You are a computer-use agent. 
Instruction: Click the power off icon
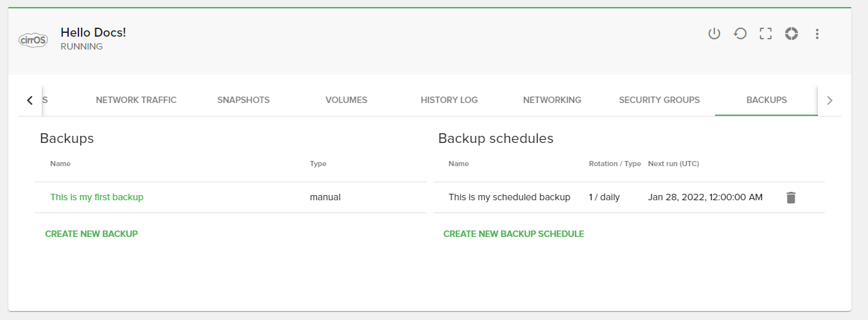tap(714, 33)
